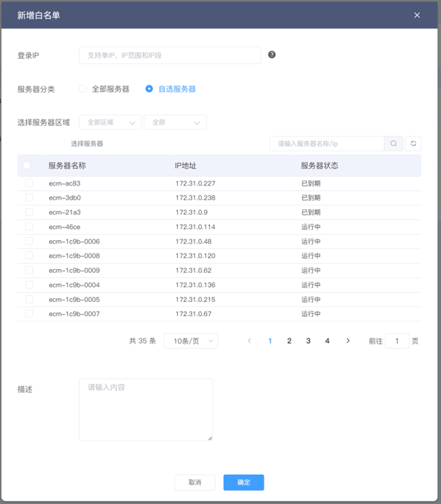This screenshot has width=441, height=504.
Task: Click the 登录IP input field
Action: (170, 55)
